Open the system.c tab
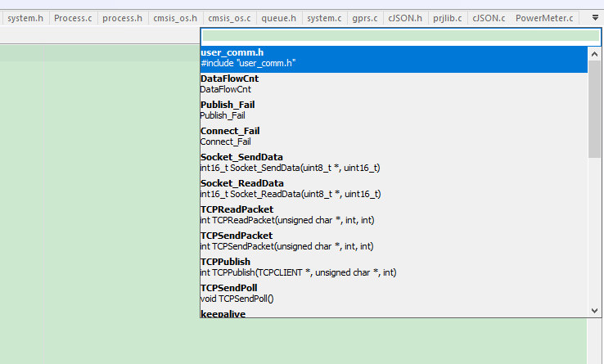 tap(324, 18)
